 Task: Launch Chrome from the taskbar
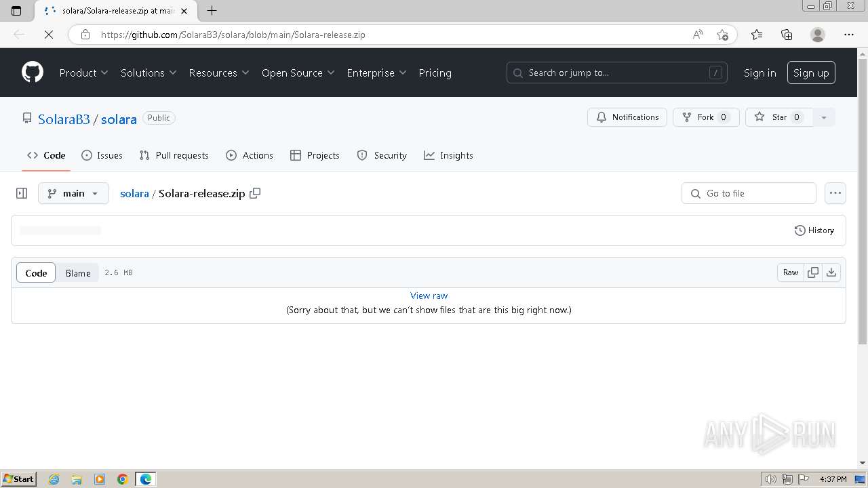coord(123,479)
